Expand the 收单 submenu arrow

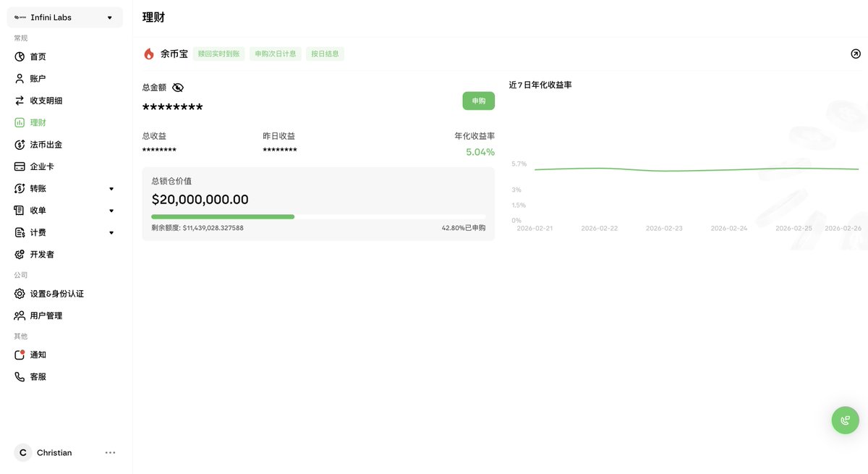111,211
